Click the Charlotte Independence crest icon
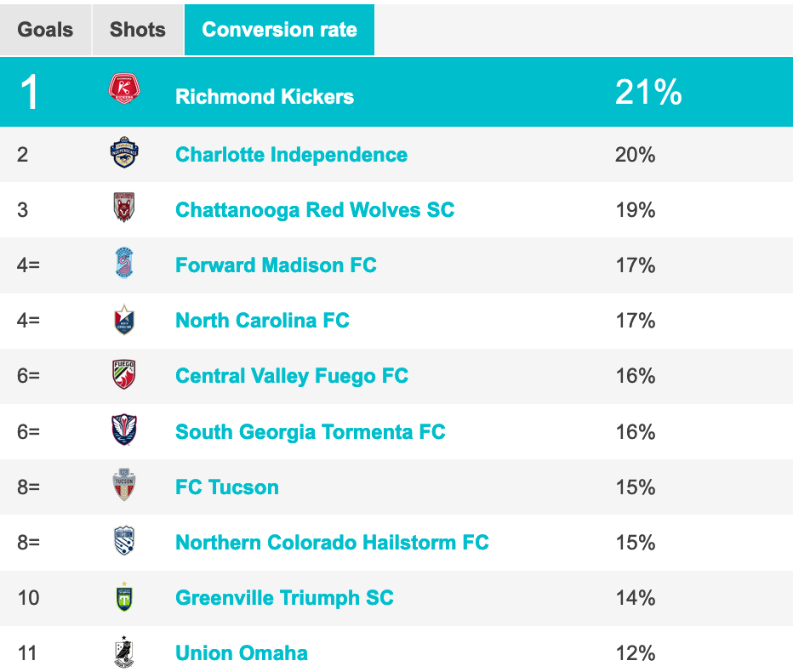This screenshot has width=793, height=672. [x=124, y=154]
